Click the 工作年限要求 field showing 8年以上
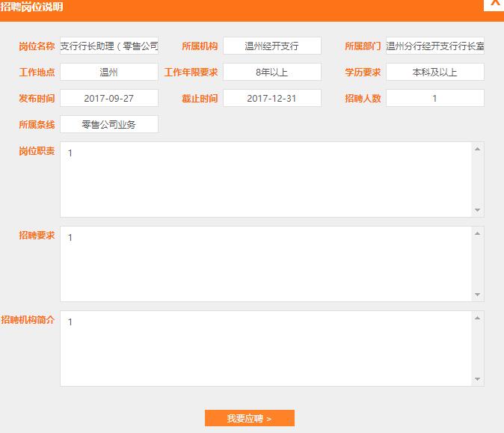The width and height of the screenshot is (504, 433). click(x=272, y=73)
